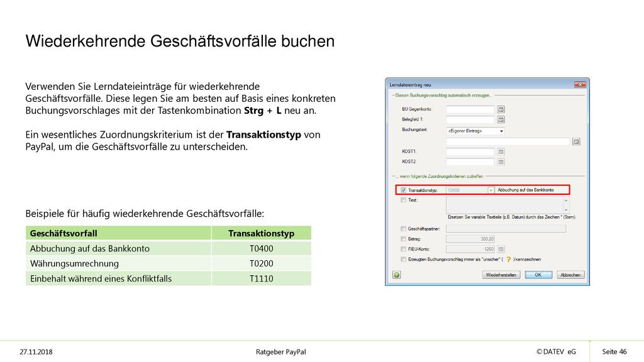Select the 'Währungsumrechnung' table cell
Image resolution: width=644 pixels, height=362 pixels.
119,263
